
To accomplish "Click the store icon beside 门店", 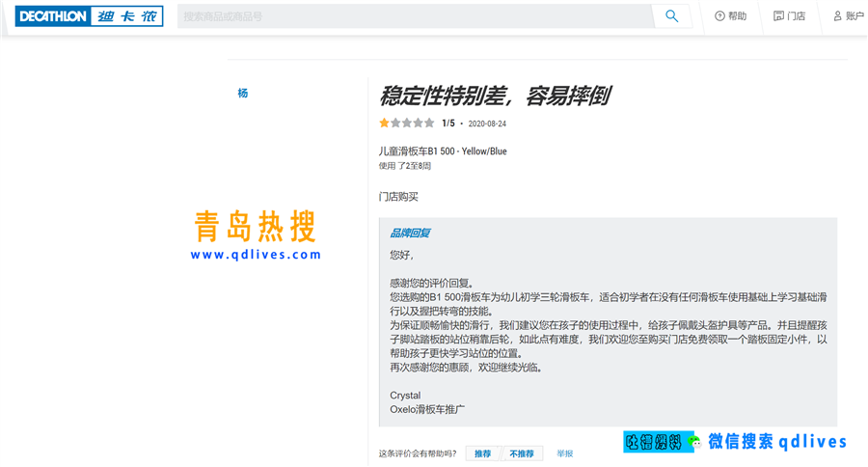I will click(778, 16).
